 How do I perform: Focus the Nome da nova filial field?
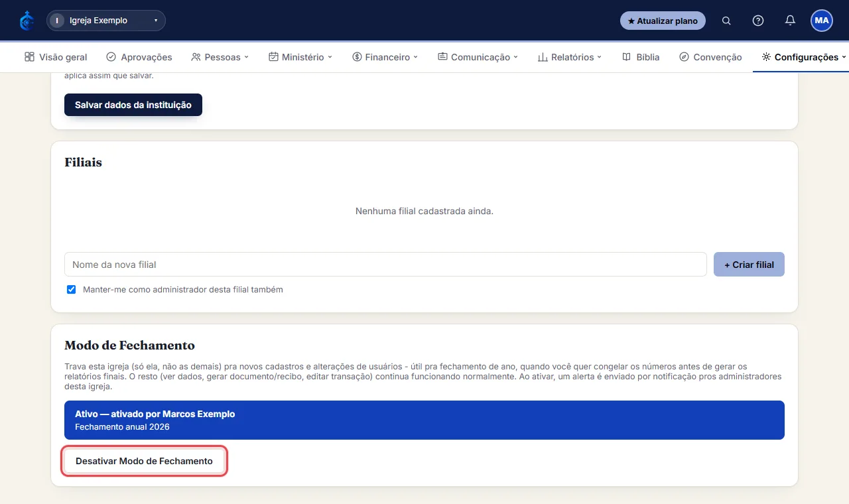tap(385, 265)
